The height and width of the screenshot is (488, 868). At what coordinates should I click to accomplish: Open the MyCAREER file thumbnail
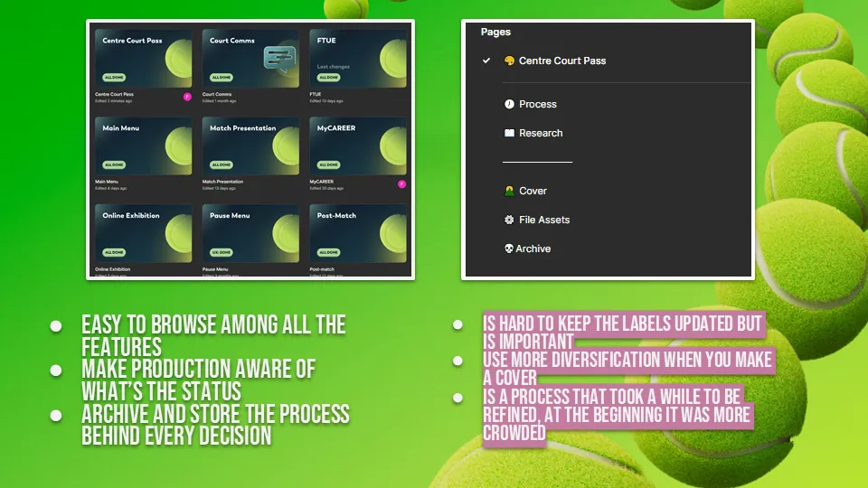[x=358, y=146]
